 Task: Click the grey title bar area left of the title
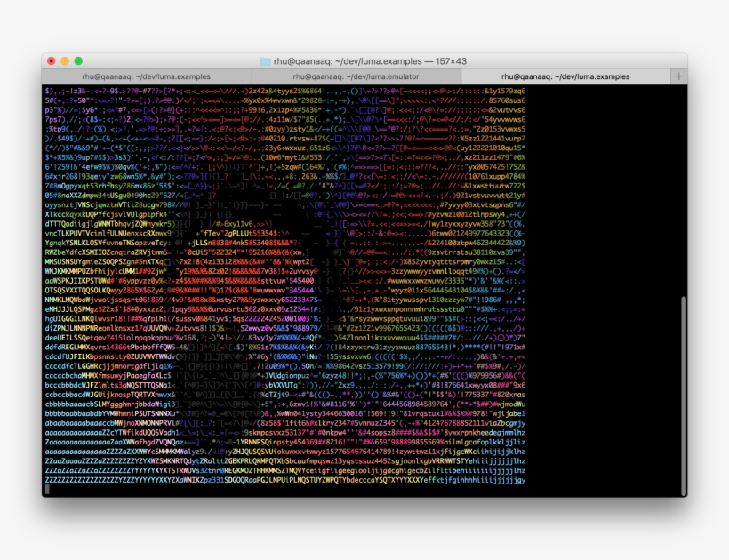pos(160,64)
